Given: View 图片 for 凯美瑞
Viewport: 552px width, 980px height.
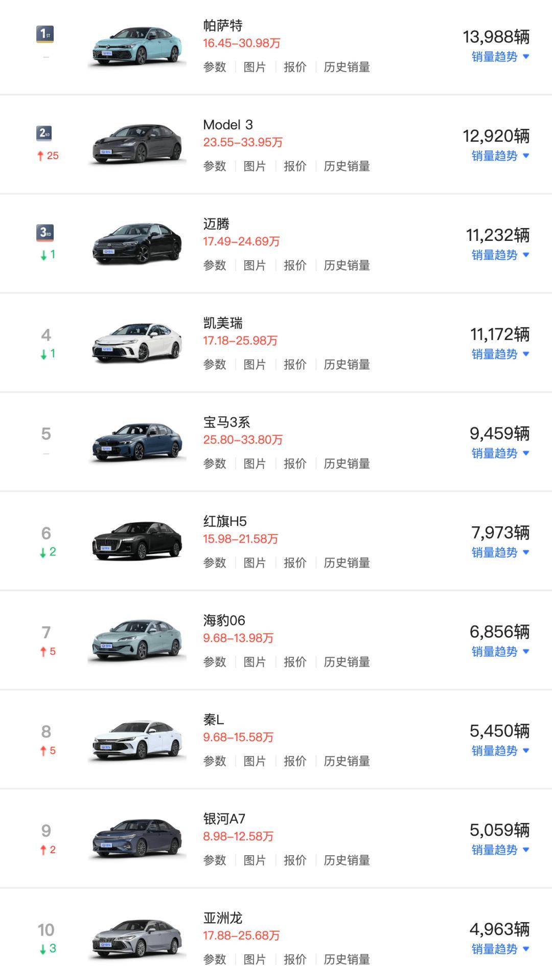Looking at the screenshot, I should (x=255, y=365).
